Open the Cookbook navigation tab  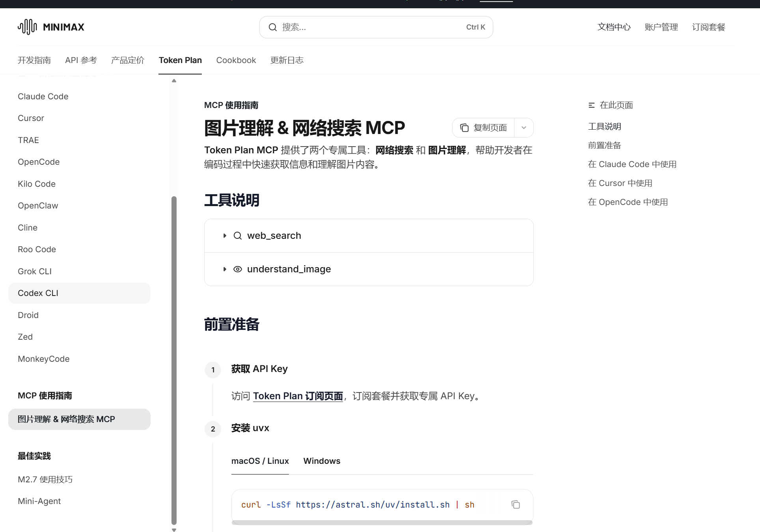point(236,60)
